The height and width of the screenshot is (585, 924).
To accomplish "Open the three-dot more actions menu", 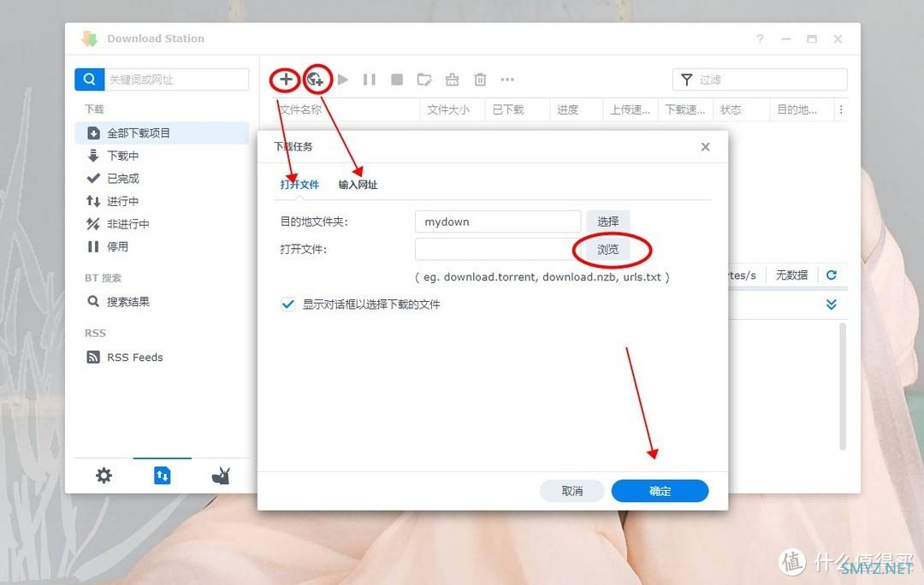I will coord(507,79).
